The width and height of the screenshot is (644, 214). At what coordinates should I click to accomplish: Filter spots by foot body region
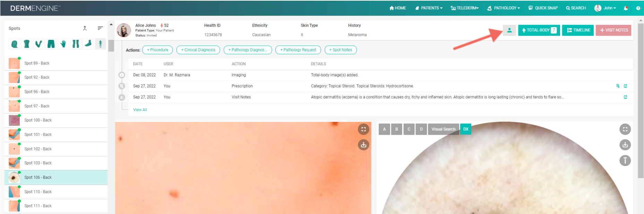coord(88,44)
